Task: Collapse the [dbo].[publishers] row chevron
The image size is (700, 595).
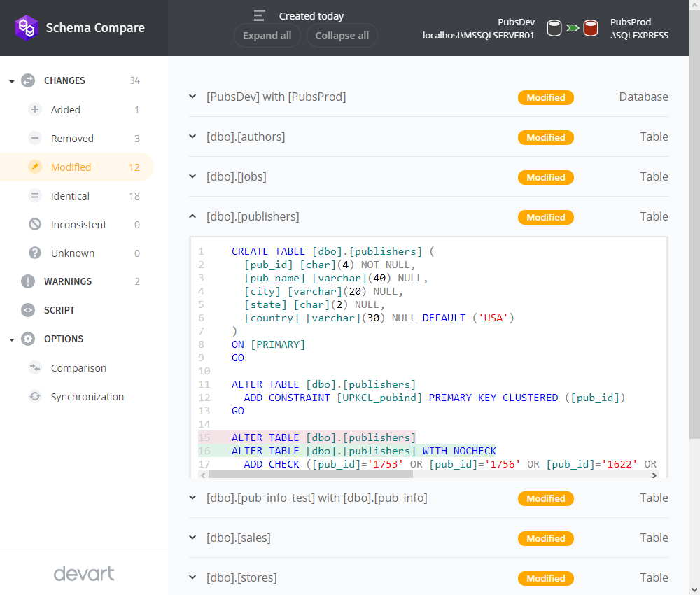Action: (x=192, y=216)
